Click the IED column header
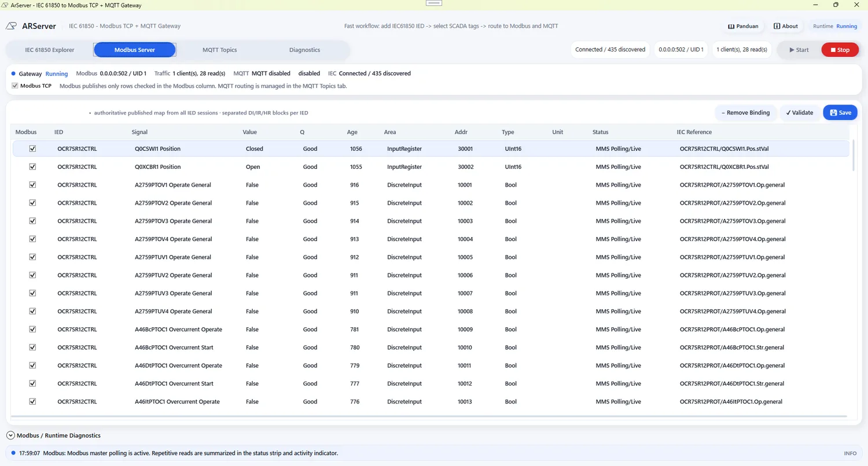The image size is (868, 466). tap(59, 132)
